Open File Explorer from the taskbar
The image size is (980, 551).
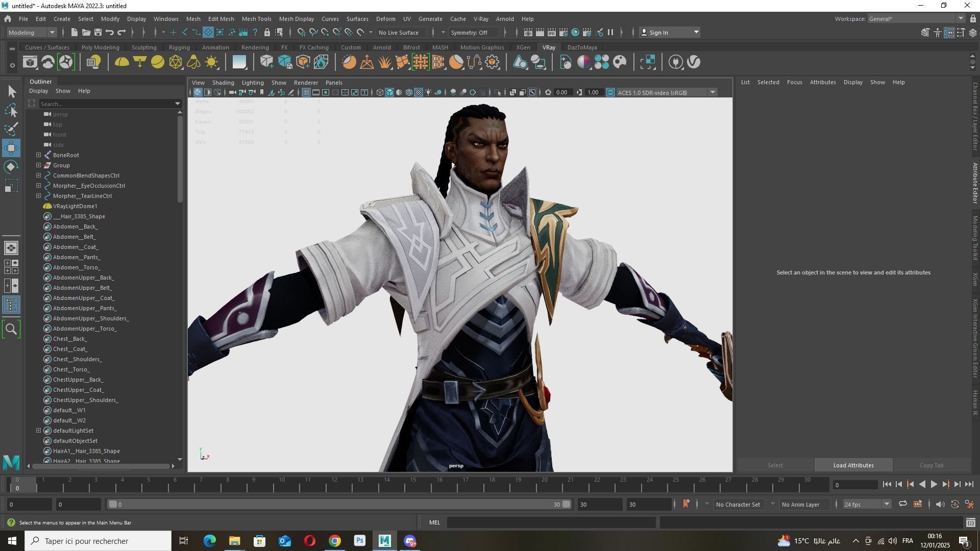[x=234, y=541]
